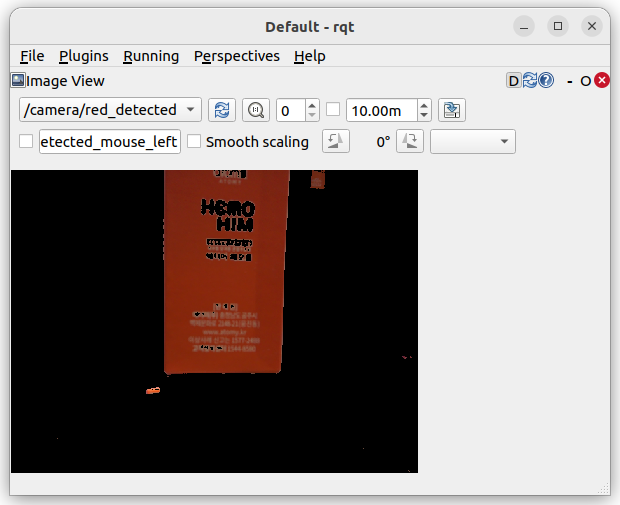
Task: Click the etected_mouse_left topic field
Action: (x=110, y=141)
